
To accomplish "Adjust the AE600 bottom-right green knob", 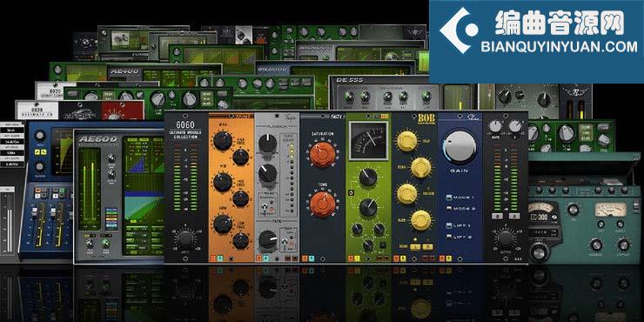I will coord(106,243).
